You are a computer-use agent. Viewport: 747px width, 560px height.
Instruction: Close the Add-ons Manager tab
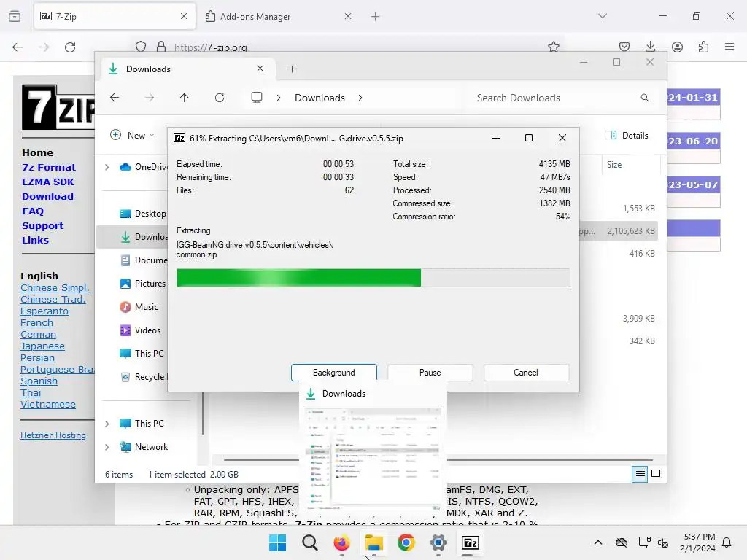tap(348, 16)
